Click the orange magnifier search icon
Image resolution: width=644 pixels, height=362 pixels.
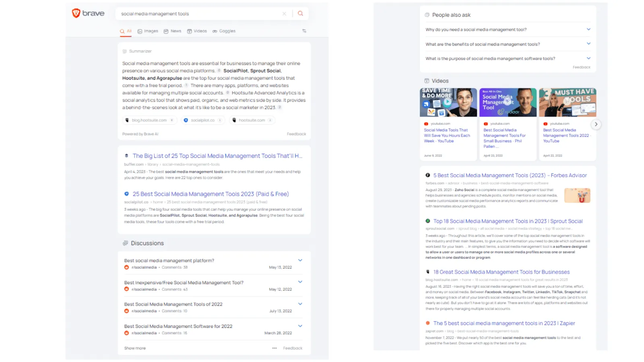coord(300,13)
